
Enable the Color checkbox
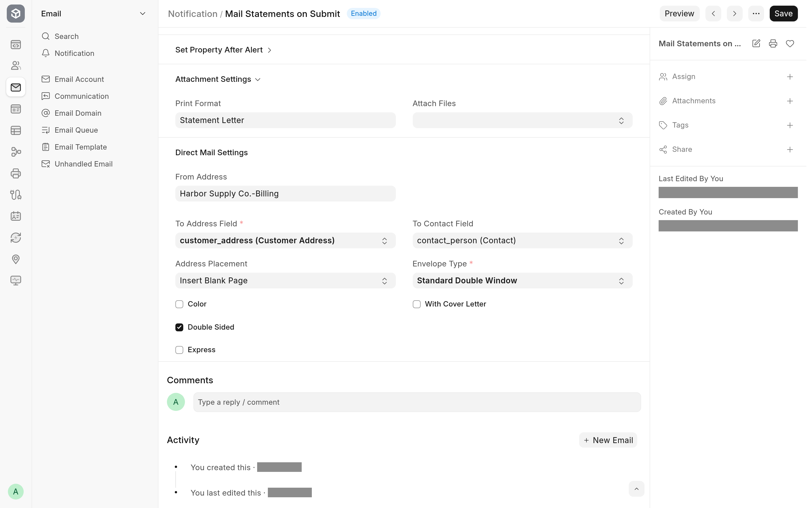point(179,304)
